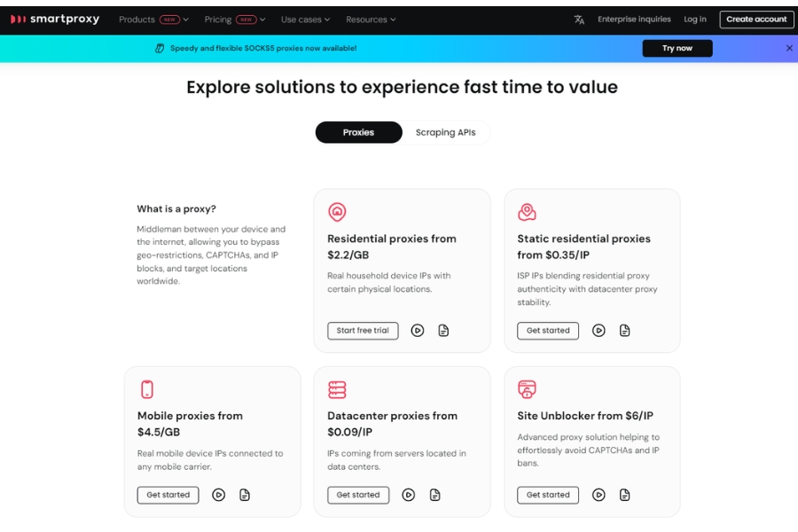
Task: Click the Static residential proxies location icon
Action: point(527,212)
